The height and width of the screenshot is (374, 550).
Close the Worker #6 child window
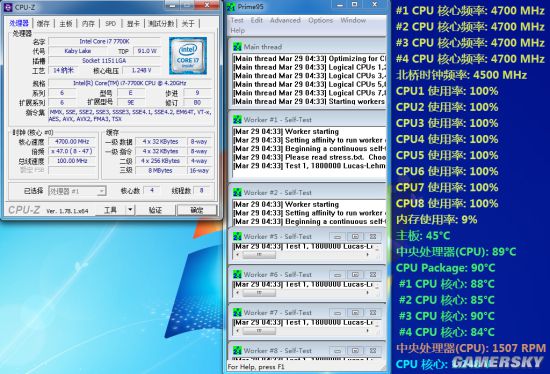tap(373, 275)
